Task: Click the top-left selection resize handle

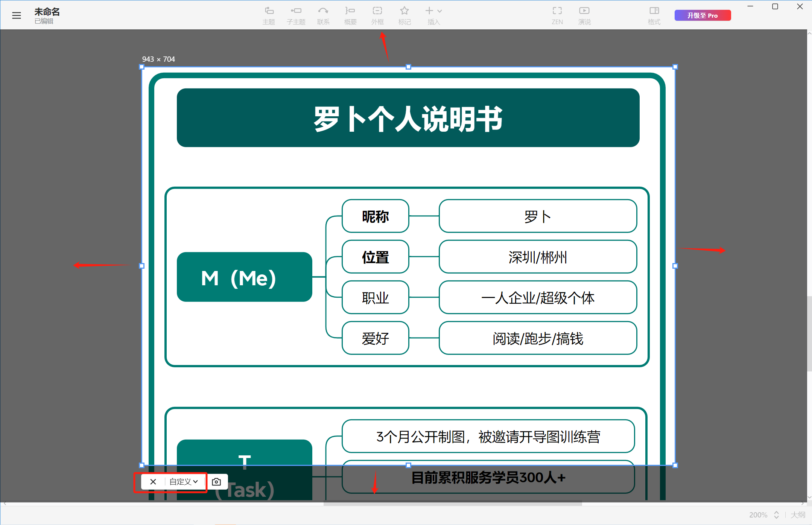Action: point(142,67)
